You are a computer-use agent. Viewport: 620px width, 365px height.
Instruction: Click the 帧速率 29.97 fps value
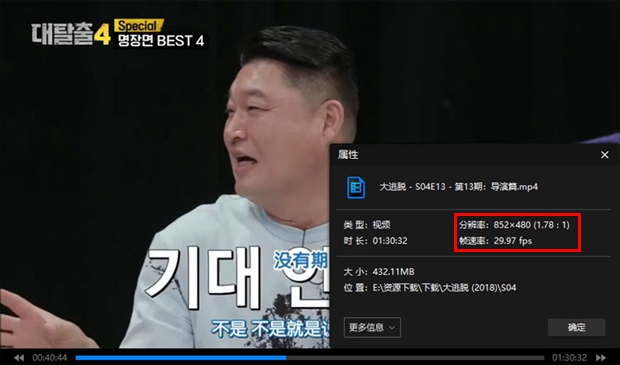click(495, 241)
